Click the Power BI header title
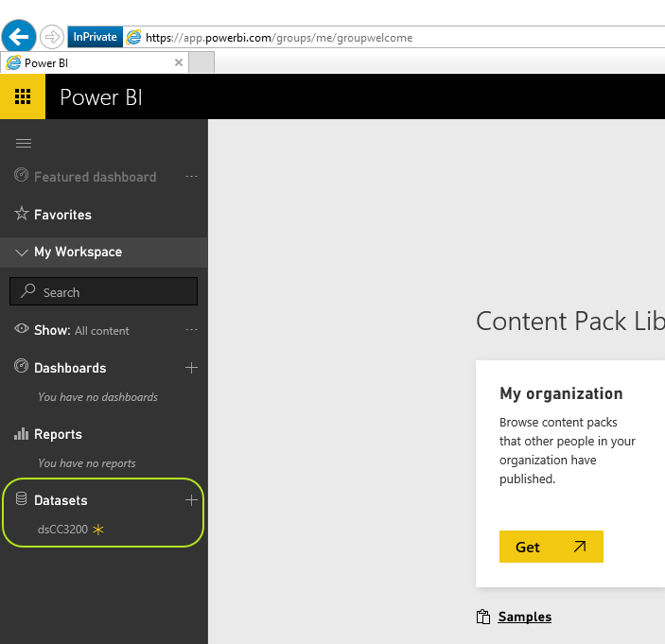Image resolution: width=665 pixels, height=644 pixels. point(101,97)
